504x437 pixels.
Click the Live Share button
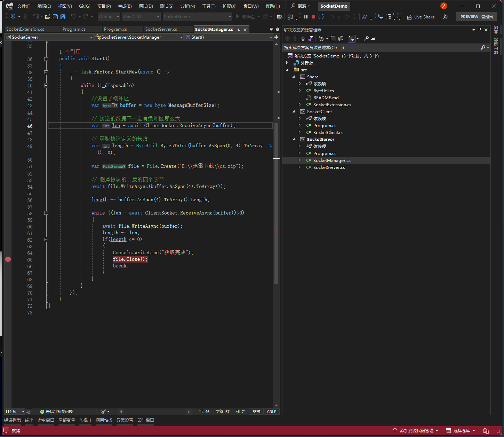[x=421, y=17]
